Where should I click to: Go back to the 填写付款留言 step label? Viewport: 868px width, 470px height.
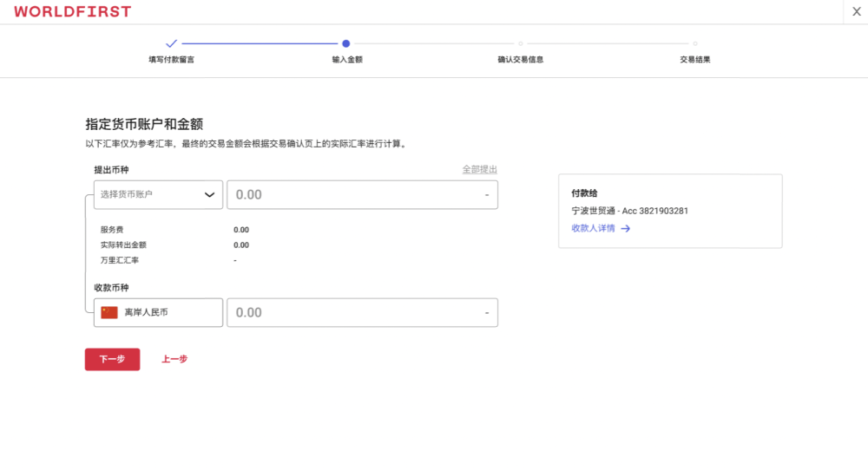171,60
